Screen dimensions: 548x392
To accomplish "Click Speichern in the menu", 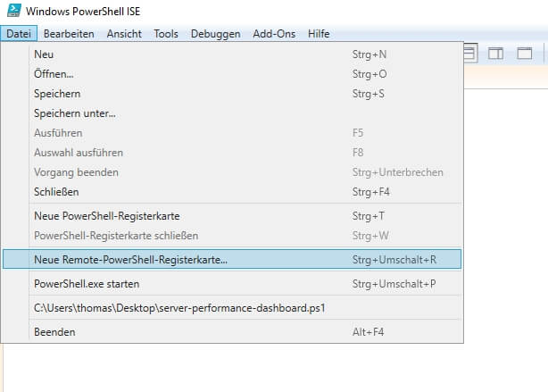I will coord(232,94).
